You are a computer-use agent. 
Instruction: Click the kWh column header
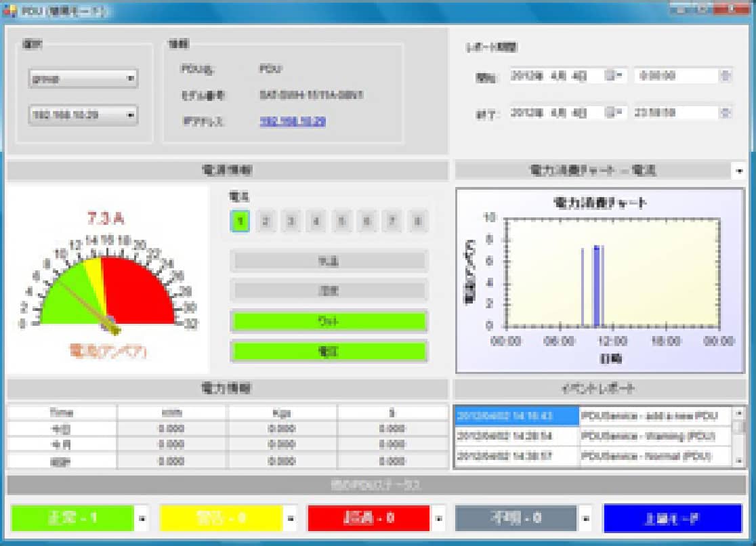coord(171,413)
